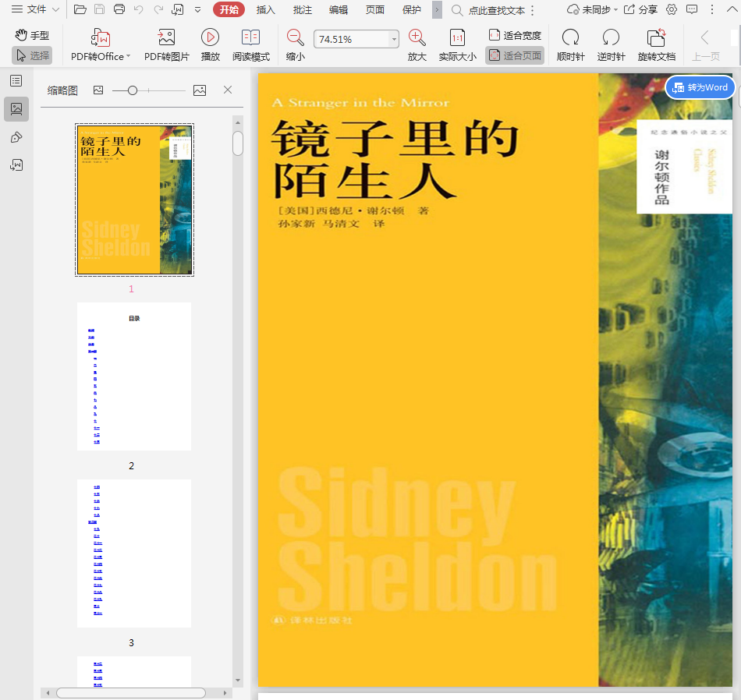The image size is (741, 700).
Task: Click the 分享 share button
Action: point(641,9)
